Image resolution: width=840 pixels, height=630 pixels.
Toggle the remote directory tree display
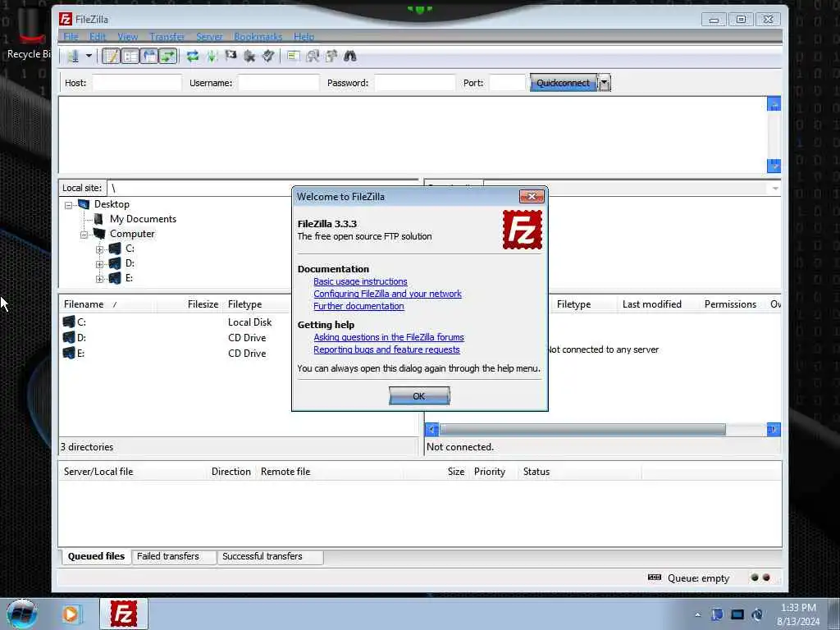point(149,56)
